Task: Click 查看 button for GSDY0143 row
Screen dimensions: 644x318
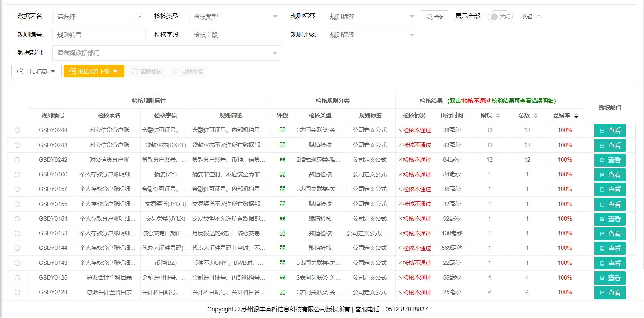Action: click(609, 263)
